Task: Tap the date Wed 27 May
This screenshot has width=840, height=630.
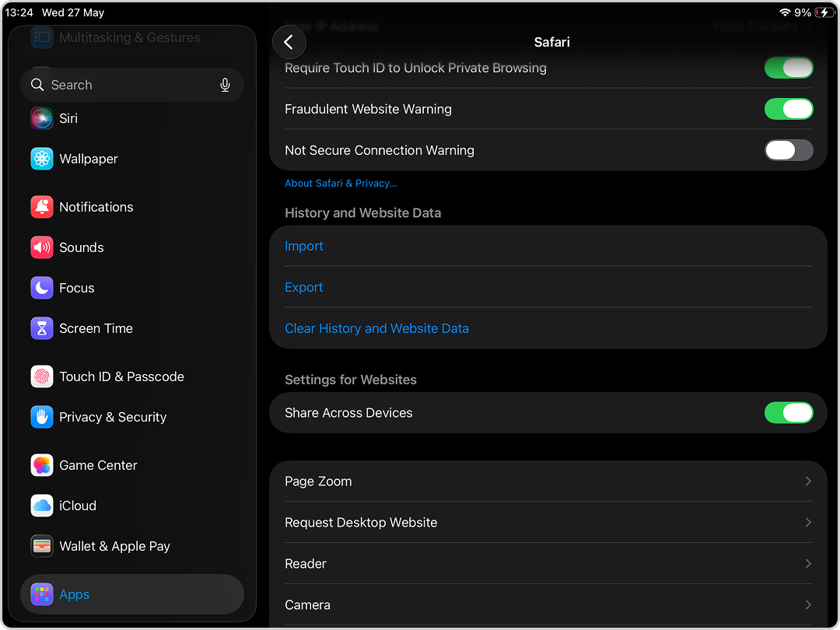Action: [x=73, y=12]
